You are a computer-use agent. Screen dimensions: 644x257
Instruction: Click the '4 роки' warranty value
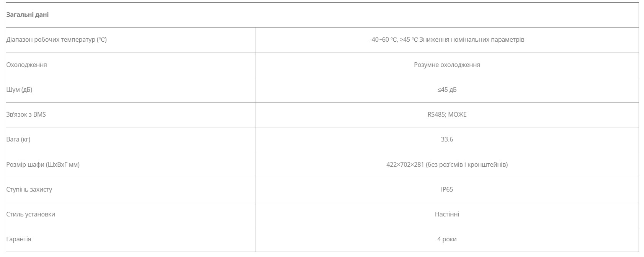click(x=447, y=239)
